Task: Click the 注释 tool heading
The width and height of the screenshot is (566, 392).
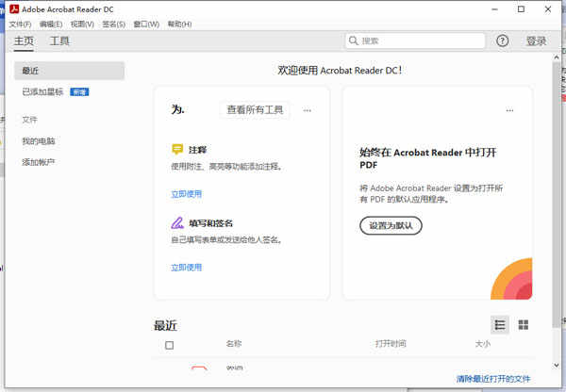Action: pyautogui.click(x=197, y=150)
